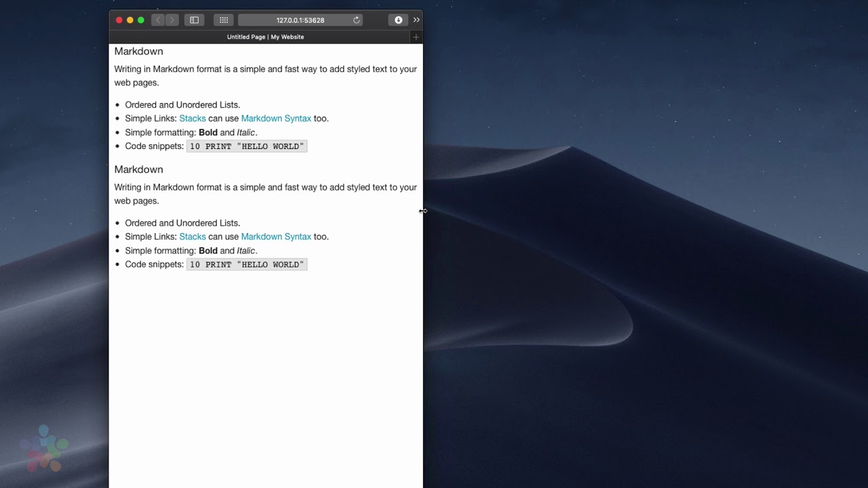Click the second Markdown heading
This screenshot has height=488, width=868.
point(138,169)
